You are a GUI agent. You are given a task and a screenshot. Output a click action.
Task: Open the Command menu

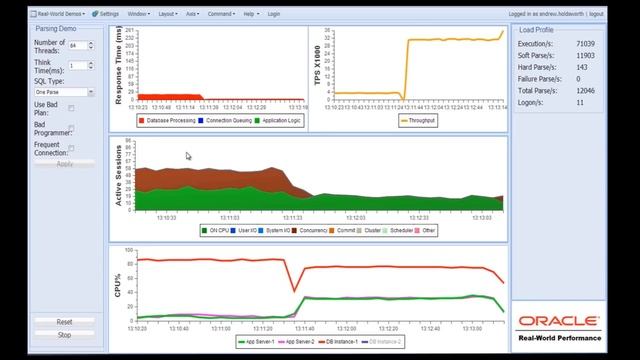click(x=221, y=14)
